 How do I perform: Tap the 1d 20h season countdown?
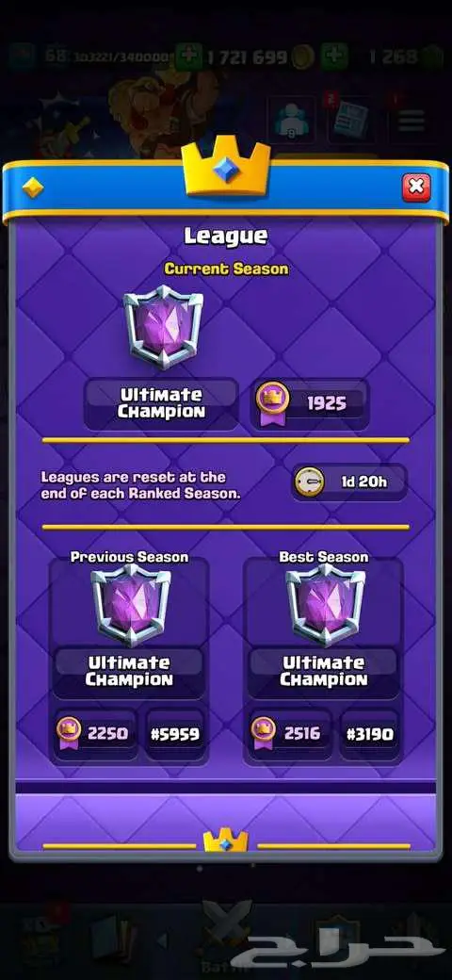[349, 482]
